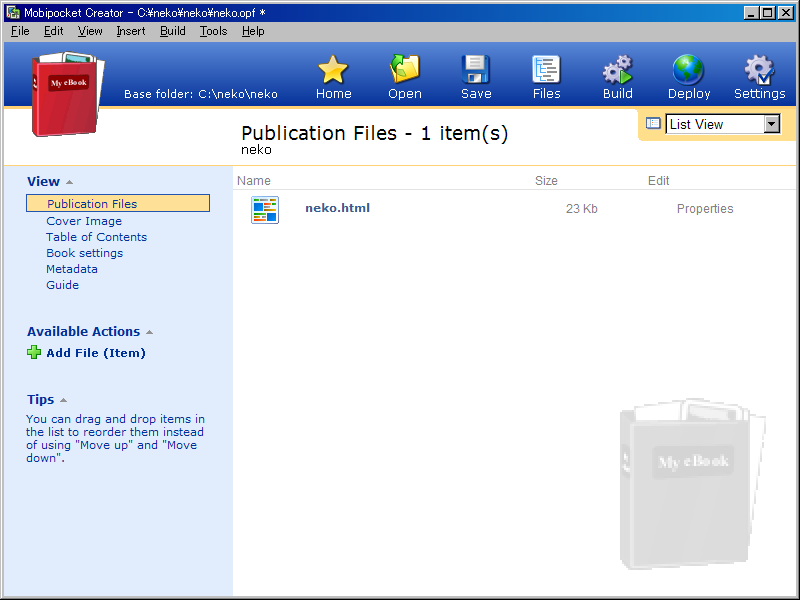Open the List View dropdown

tap(772, 124)
